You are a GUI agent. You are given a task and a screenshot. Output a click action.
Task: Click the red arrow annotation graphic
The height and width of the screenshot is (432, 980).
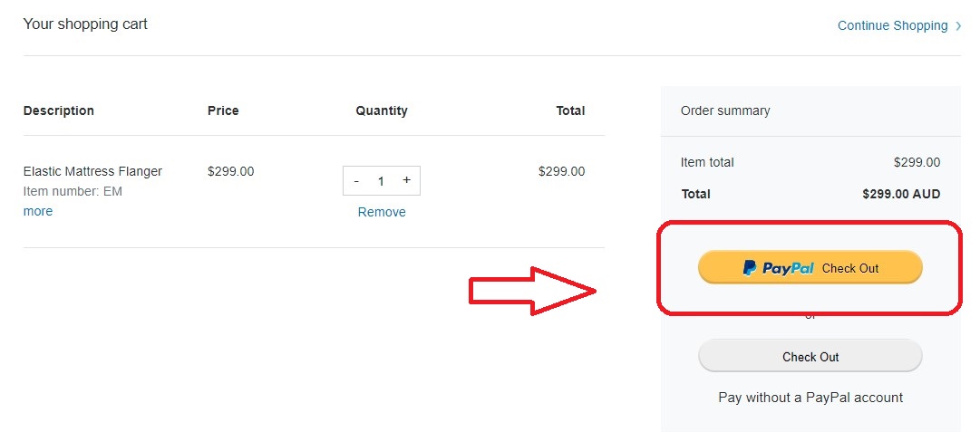[532, 291]
